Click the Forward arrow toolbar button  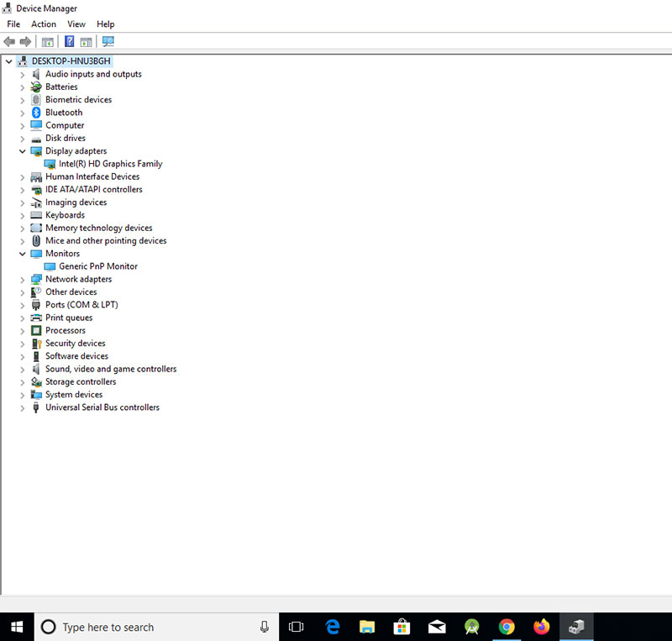(26, 42)
